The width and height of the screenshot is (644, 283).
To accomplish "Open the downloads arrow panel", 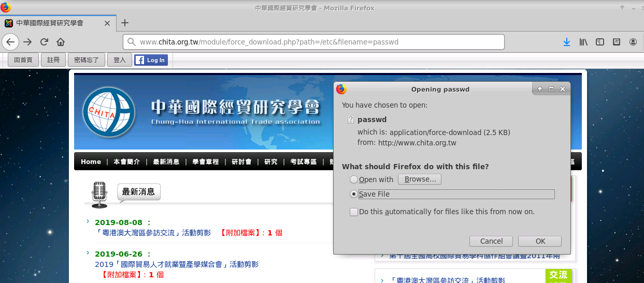I will pyautogui.click(x=567, y=42).
